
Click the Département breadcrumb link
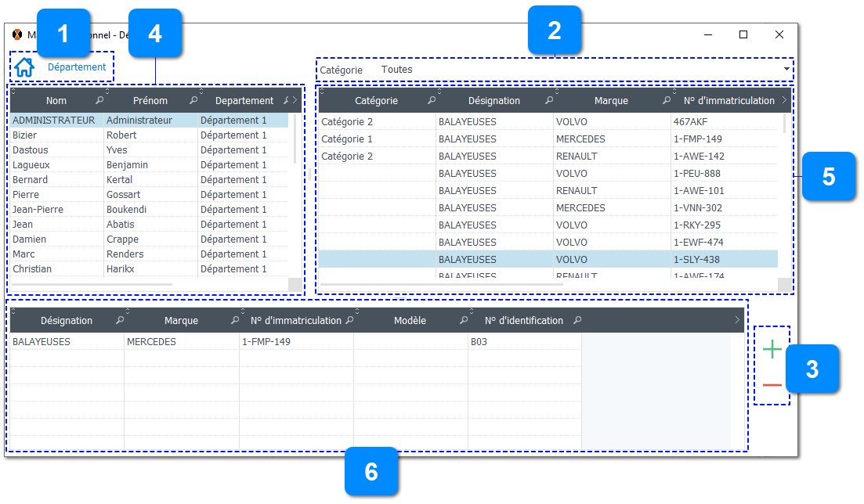click(x=77, y=67)
